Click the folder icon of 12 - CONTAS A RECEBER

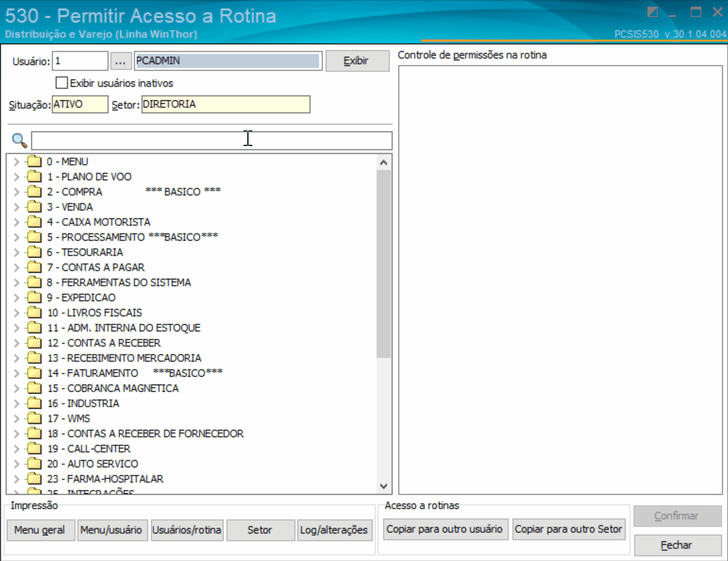pos(34,343)
